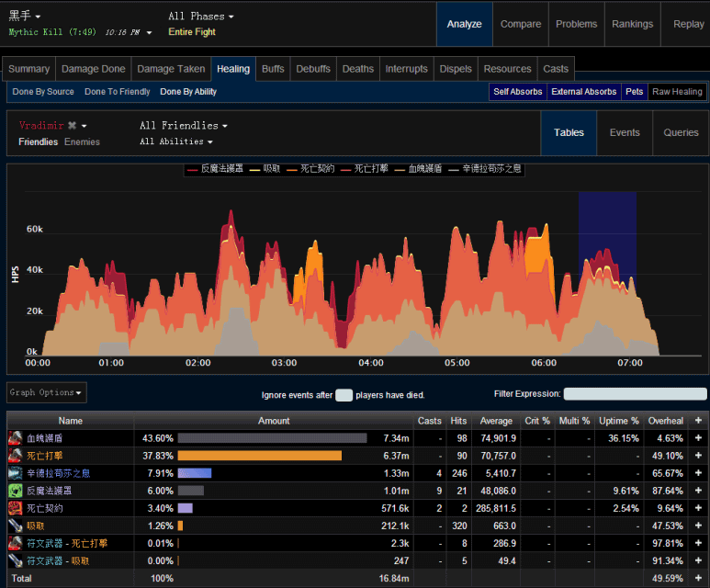
Task: Click the Filter Expression input field
Action: click(x=635, y=394)
